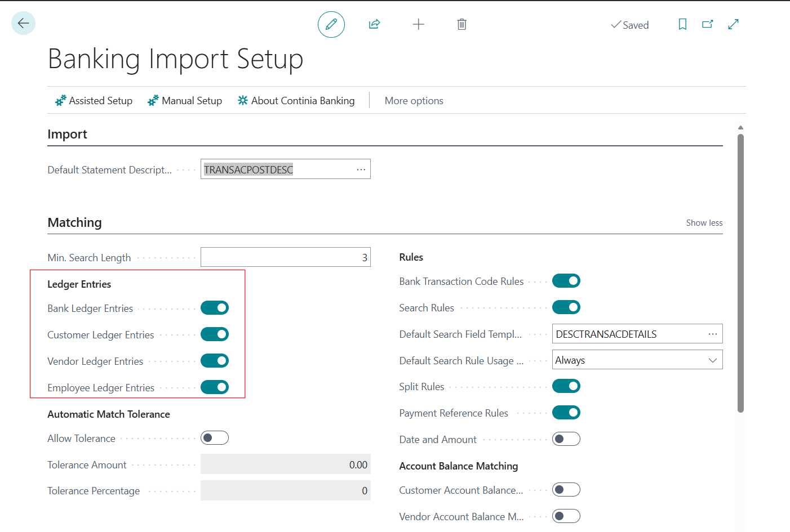Click inside the Min. Search Length field
This screenshot has height=532, width=790.
[x=285, y=257]
